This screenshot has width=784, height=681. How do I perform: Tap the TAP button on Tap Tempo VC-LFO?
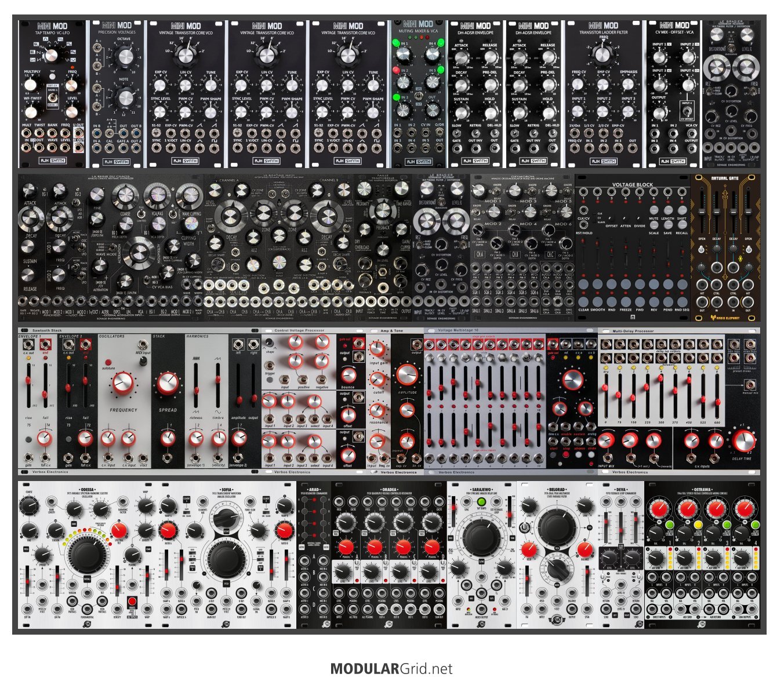[52, 77]
